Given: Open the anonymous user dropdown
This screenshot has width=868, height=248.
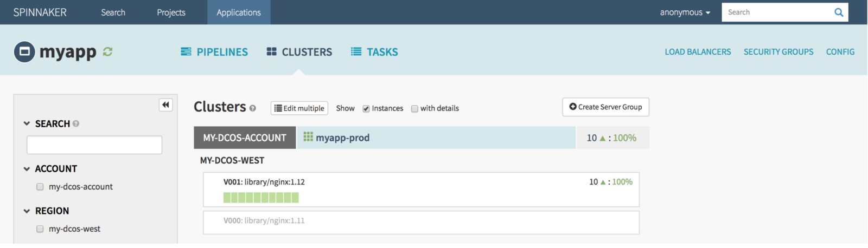Looking at the screenshot, I should pyautogui.click(x=685, y=12).
